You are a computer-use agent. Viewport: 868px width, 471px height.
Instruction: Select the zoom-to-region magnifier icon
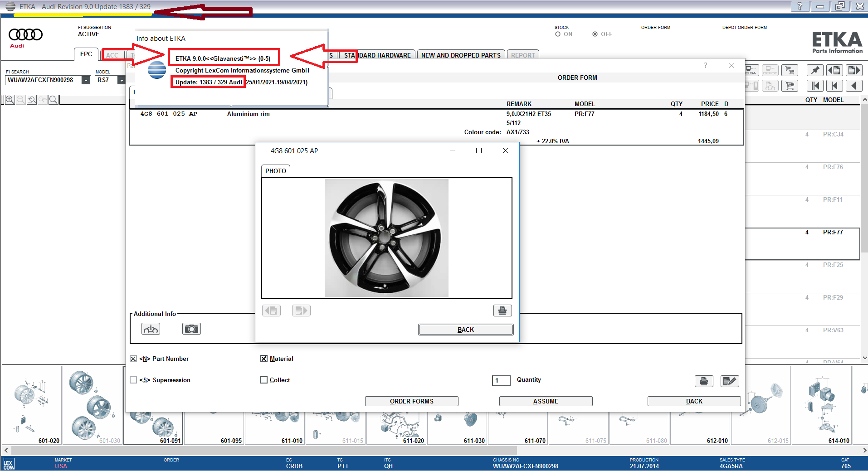point(32,100)
